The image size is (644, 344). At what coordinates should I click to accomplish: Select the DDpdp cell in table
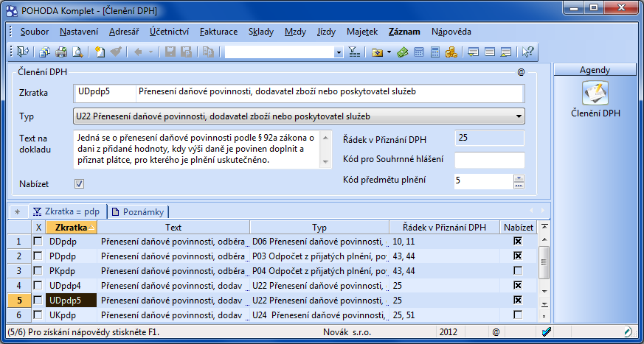click(72, 242)
